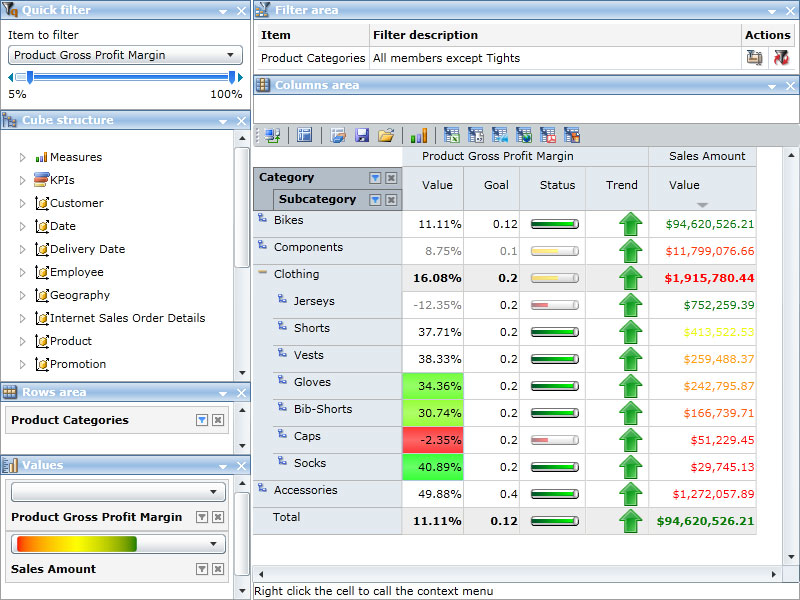800x600 pixels.
Task: Click the Socks 40.89% value cell
Action: pos(433,467)
